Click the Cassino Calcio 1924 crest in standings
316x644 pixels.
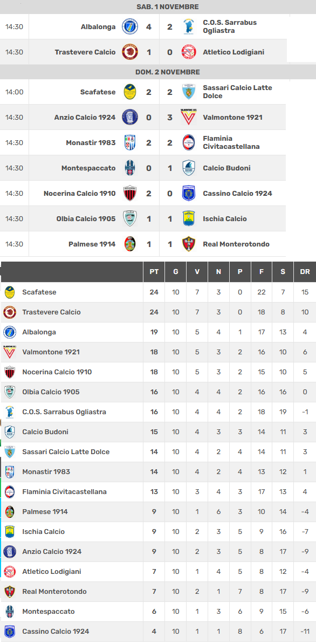coord(10,631)
